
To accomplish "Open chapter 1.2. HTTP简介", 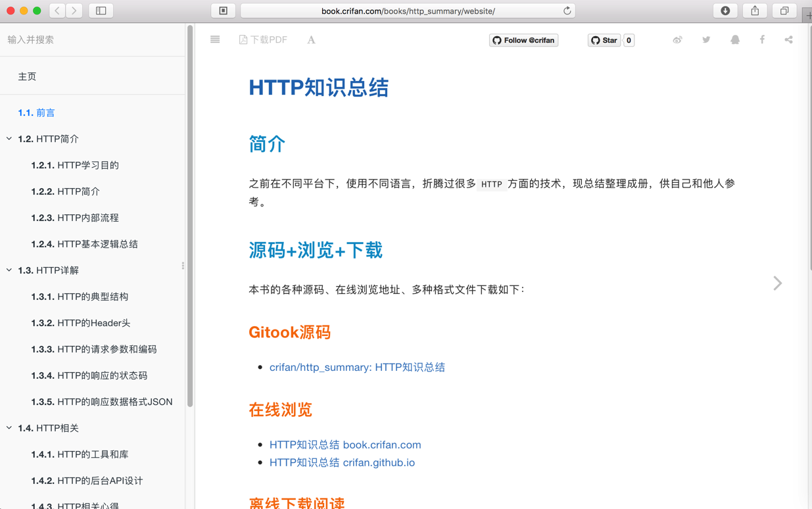I will click(48, 139).
